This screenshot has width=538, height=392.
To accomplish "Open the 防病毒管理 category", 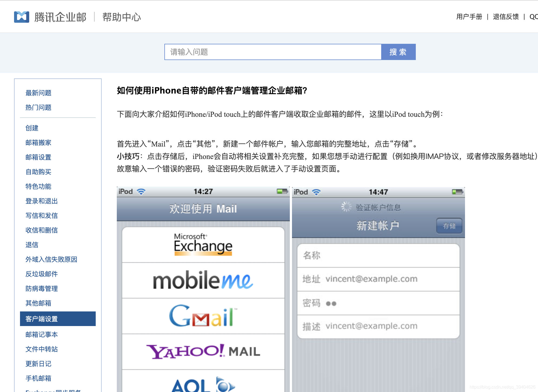I will click(42, 288).
